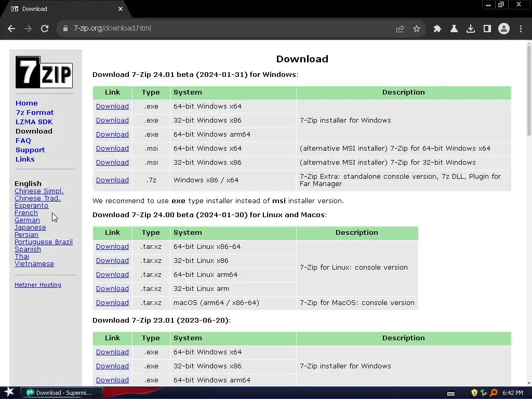532x399 pixels.
Task: Open the Extensions puzzle icon
Action: 437,29
